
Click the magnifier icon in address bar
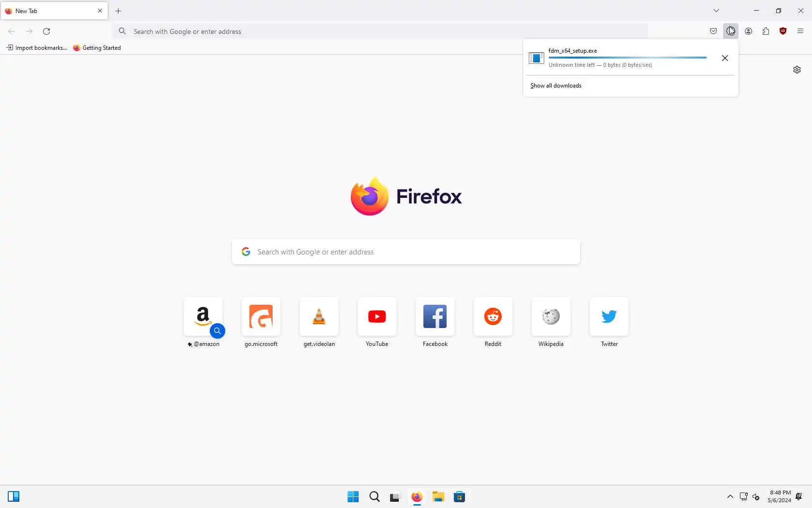[x=123, y=31]
